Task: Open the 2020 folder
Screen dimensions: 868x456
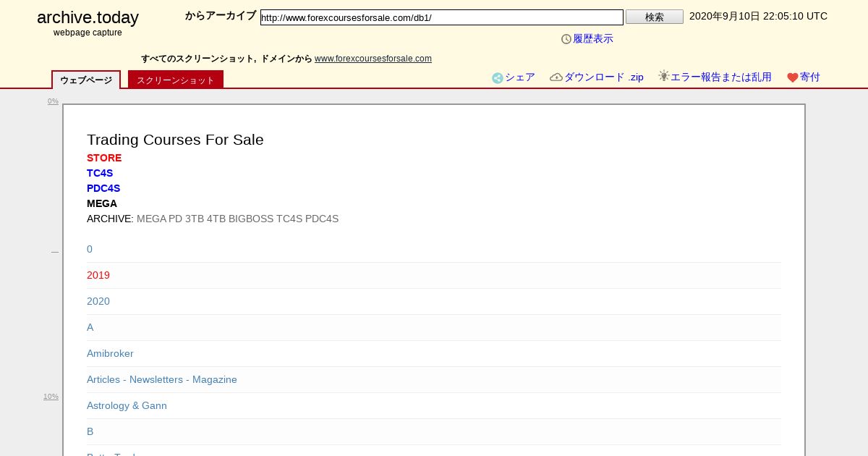Action: coord(98,301)
